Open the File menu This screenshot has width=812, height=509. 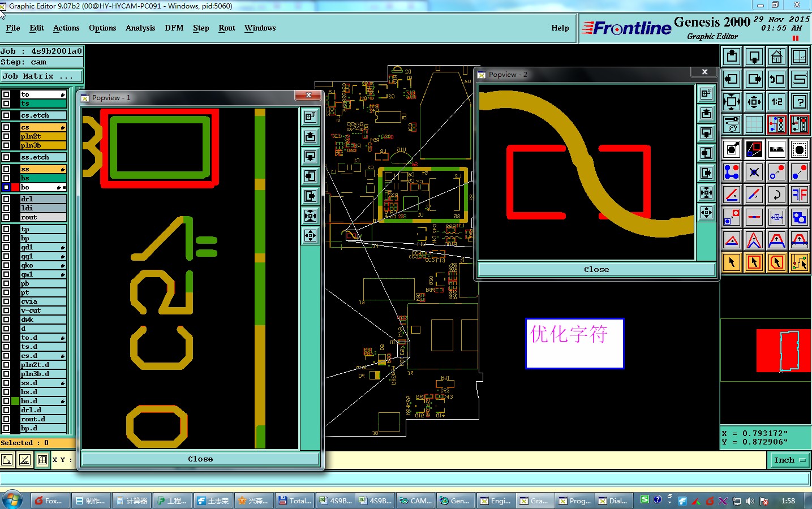click(x=13, y=28)
